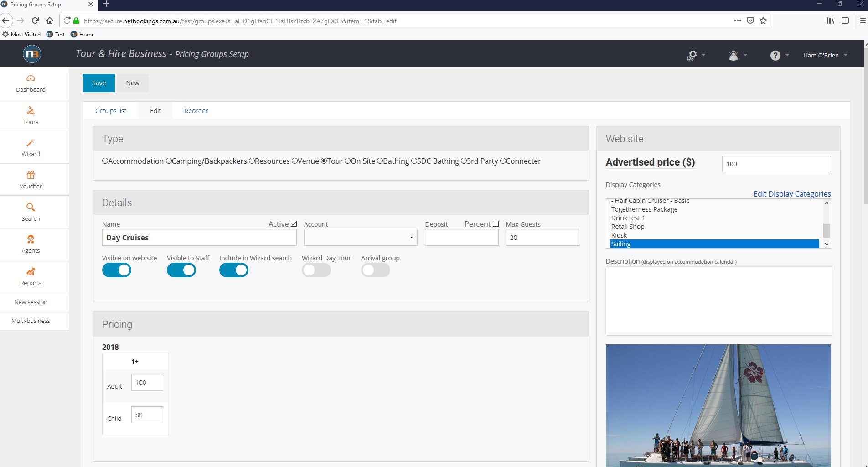Open the Edit Display Categories link
This screenshot has height=467, width=868.
(x=792, y=194)
